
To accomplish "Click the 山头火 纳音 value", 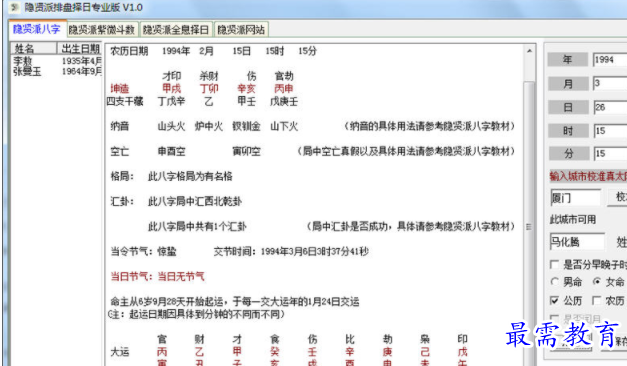I will pyautogui.click(x=171, y=126).
